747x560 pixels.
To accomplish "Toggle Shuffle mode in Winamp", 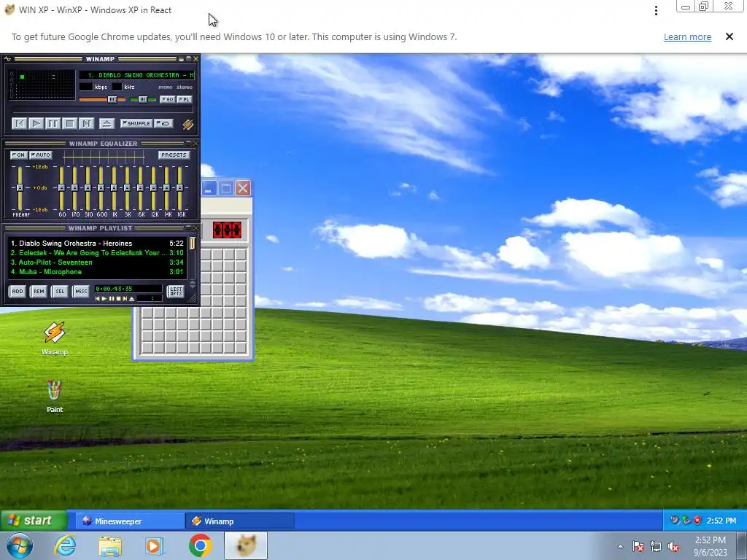I will tap(136, 123).
